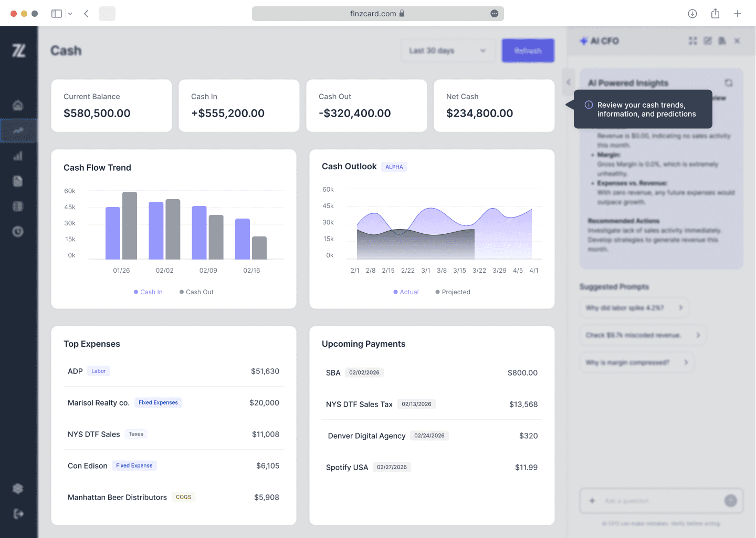Click the plus attach icon in chat input
The image size is (756, 538).
click(x=592, y=501)
